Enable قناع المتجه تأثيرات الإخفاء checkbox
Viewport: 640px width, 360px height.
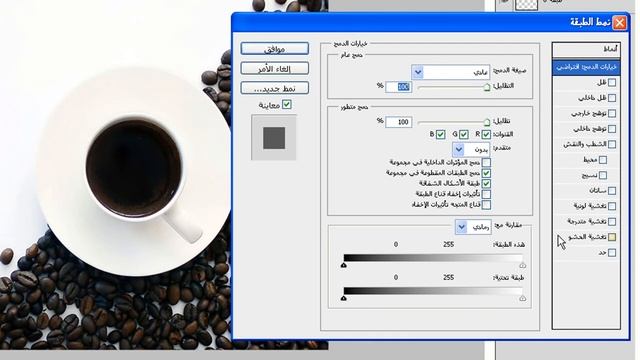coord(486,204)
